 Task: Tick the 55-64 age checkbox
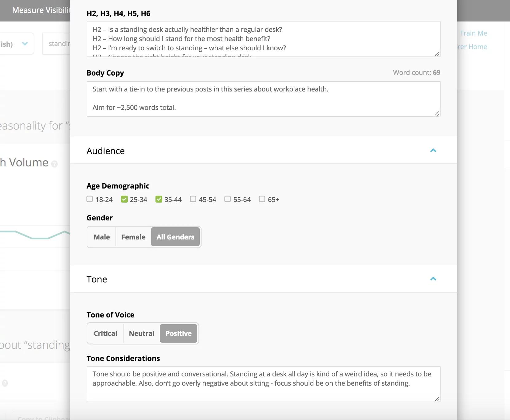227,199
